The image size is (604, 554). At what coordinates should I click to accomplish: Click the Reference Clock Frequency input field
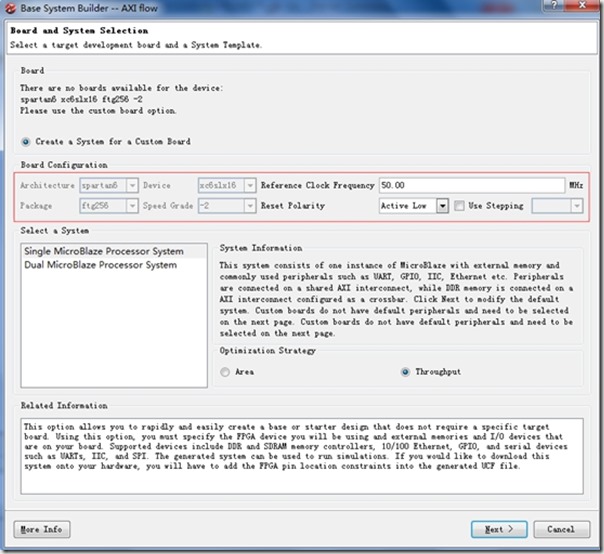click(472, 186)
